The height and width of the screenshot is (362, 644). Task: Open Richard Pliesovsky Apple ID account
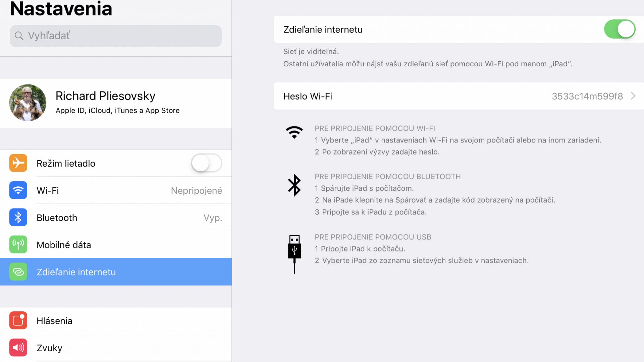(116, 103)
